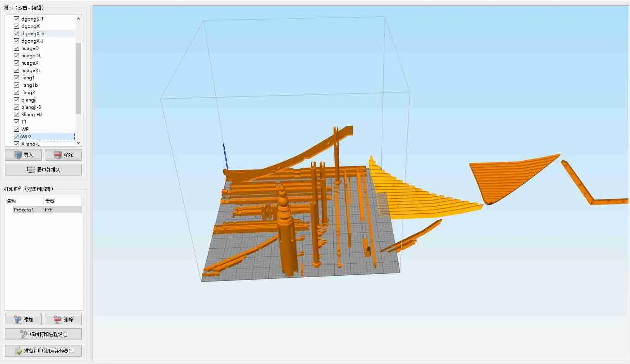The height and width of the screenshot is (364, 630).
Task: Select the Sliang HJ model entry
Action: [x=31, y=114]
